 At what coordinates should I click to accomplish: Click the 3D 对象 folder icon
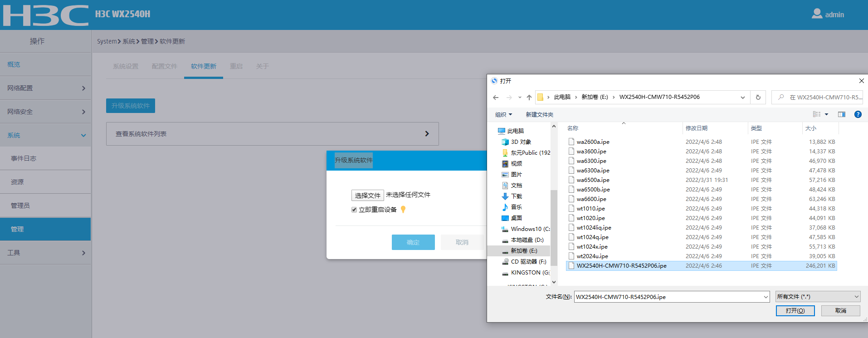505,142
